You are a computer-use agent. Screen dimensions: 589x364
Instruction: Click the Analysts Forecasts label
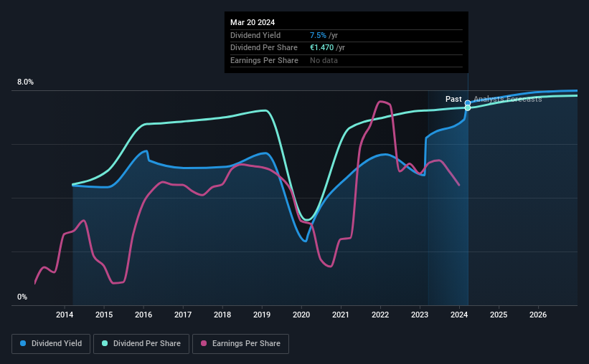(x=507, y=99)
